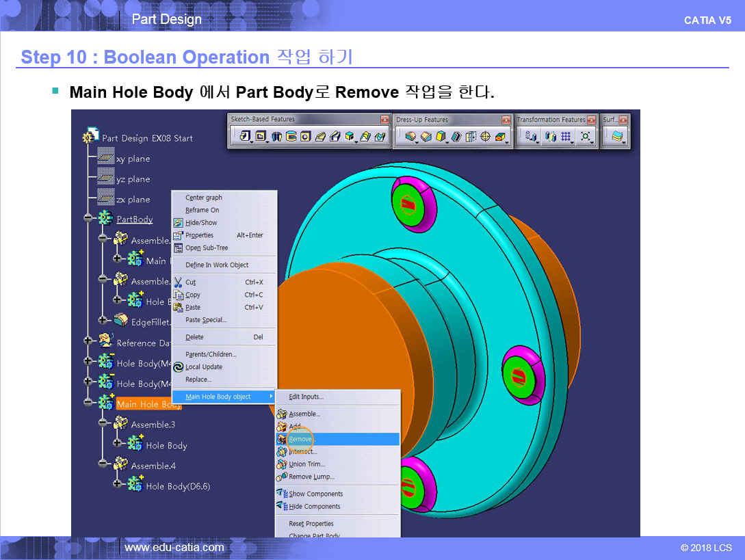Click the Mirror tool icon
This screenshot has width=745, height=560.
(551, 137)
